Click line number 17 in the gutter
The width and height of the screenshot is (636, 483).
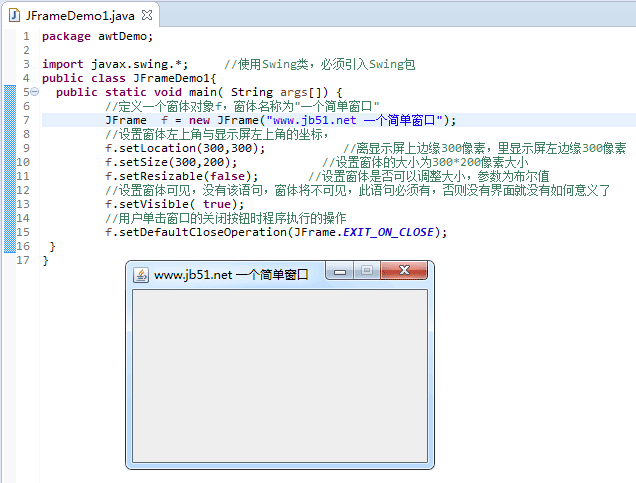(x=23, y=260)
